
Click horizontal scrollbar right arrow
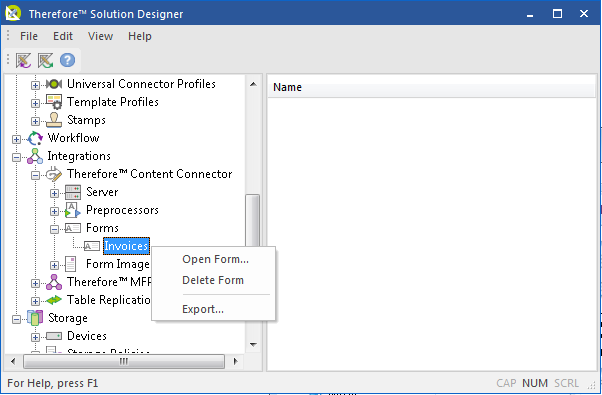(x=235, y=361)
